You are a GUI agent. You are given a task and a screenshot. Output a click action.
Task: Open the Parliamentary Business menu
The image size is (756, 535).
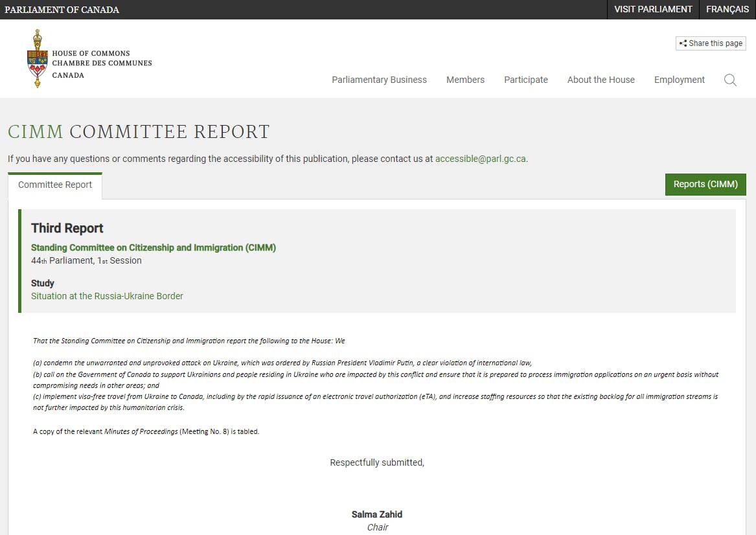click(379, 80)
